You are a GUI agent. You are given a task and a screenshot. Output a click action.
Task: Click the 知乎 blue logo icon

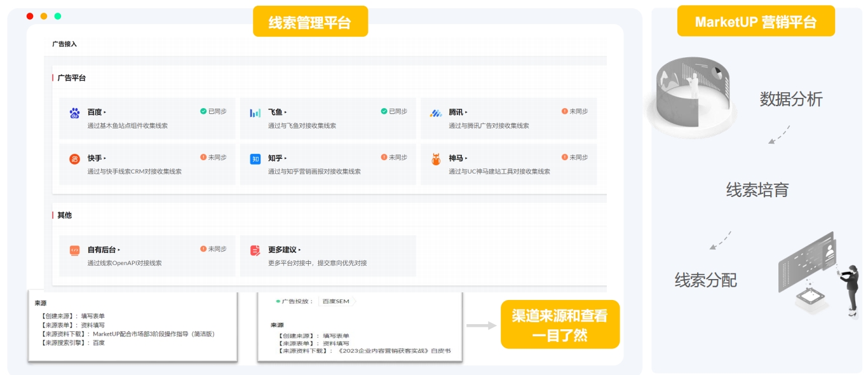tap(255, 159)
